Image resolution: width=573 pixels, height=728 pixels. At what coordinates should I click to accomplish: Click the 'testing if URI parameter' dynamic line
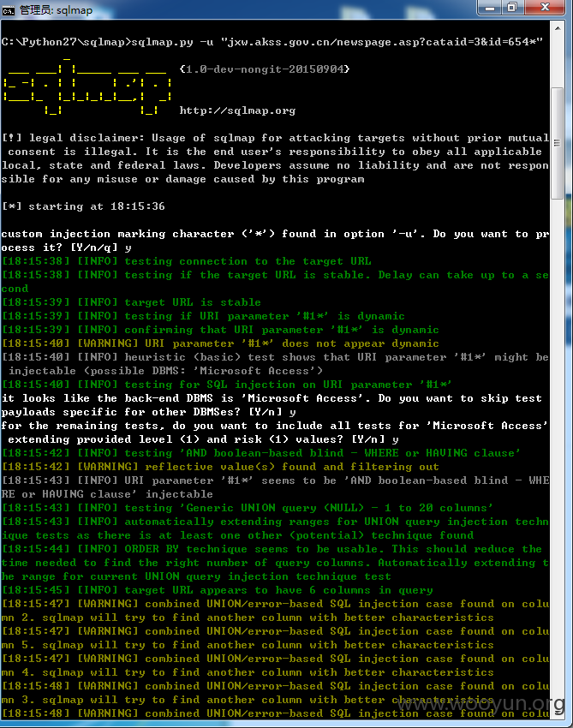203,316
